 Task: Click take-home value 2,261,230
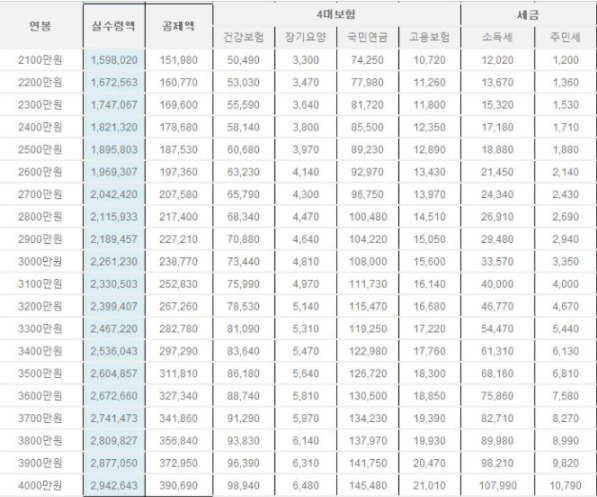click(x=114, y=261)
